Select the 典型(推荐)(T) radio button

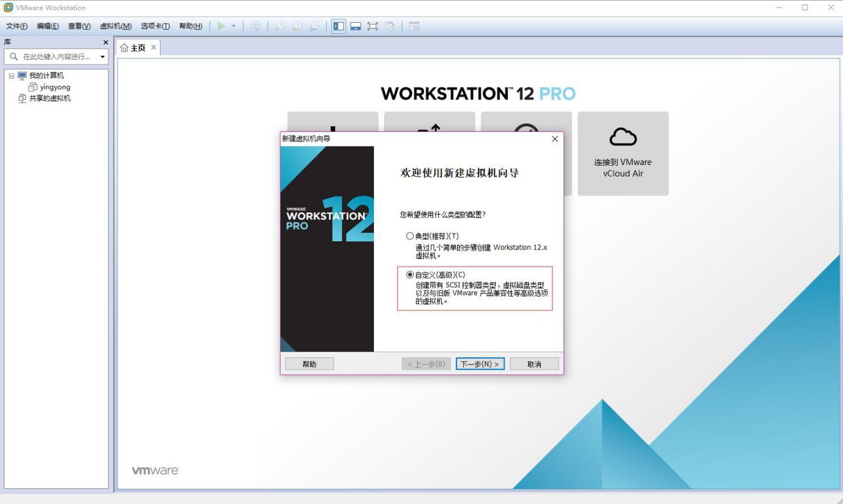[410, 236]
